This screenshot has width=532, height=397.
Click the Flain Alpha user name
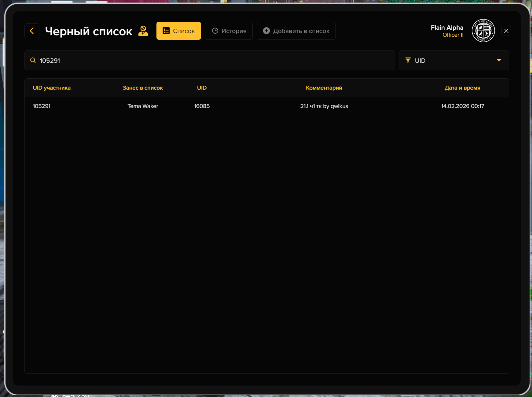pos(447,28)
